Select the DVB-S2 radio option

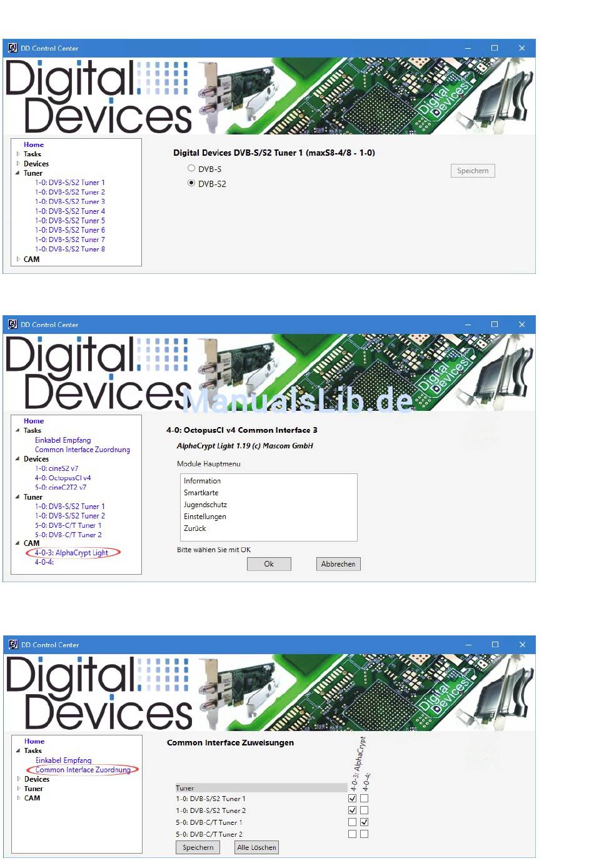click(191, 183)
